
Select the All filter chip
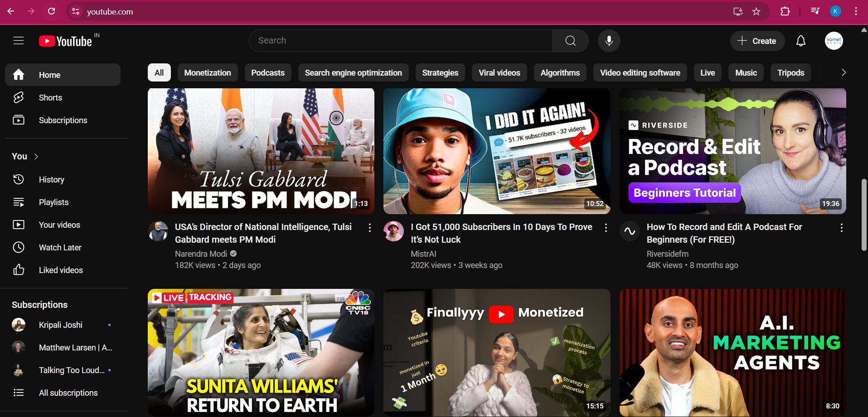click(x=159, y=72)
